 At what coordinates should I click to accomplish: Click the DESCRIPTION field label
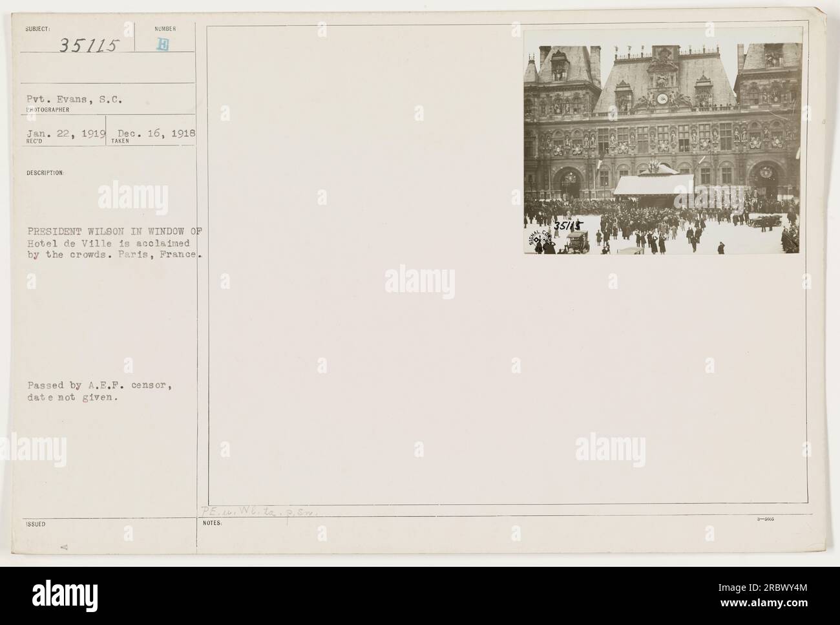tap(45, 173)
